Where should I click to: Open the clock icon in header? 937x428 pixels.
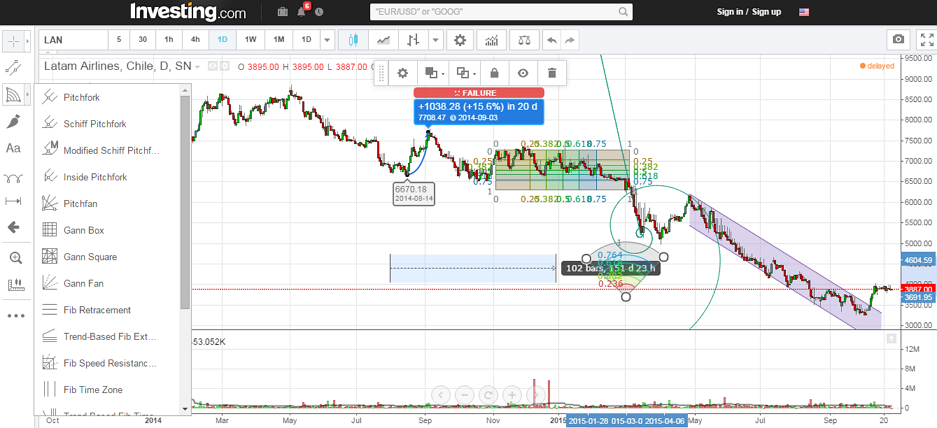pyautogui.click(x=319, y=11)
